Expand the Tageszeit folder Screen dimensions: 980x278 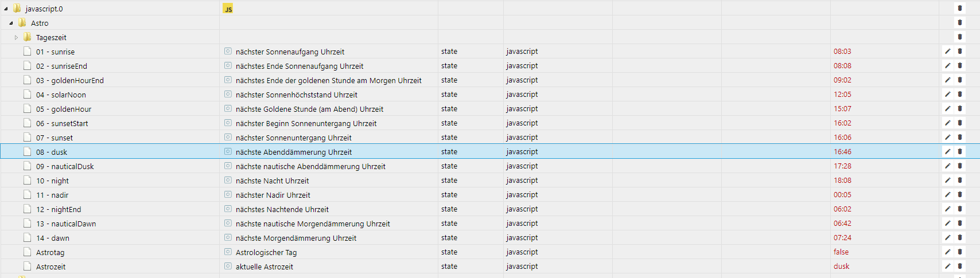point(16,38)
